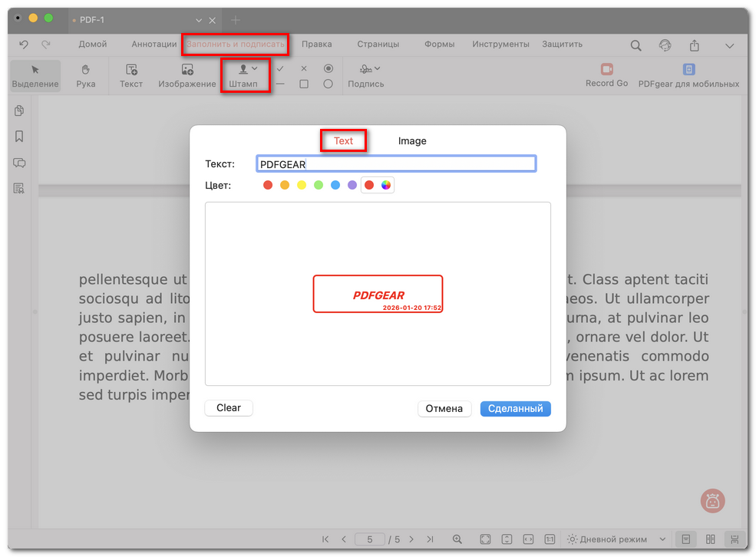The width and height of the screenshot is (756, 557).
Task: Open the Инструменты tab
Action: point(500,44)
